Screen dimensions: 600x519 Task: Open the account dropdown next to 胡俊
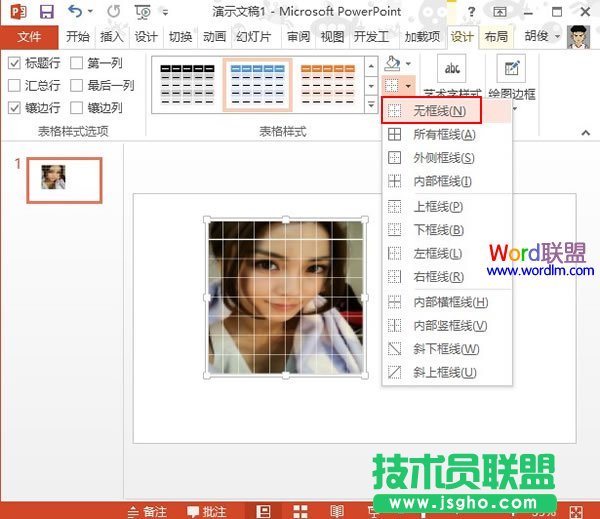(x=558, y=37)
